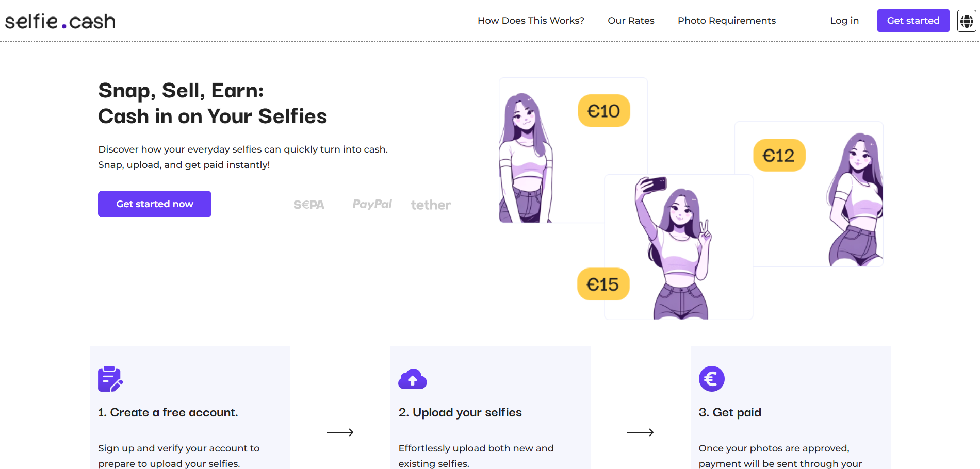980x469 pixels.
Task: Open the globe language selector
Action: [x=967, y=21]
